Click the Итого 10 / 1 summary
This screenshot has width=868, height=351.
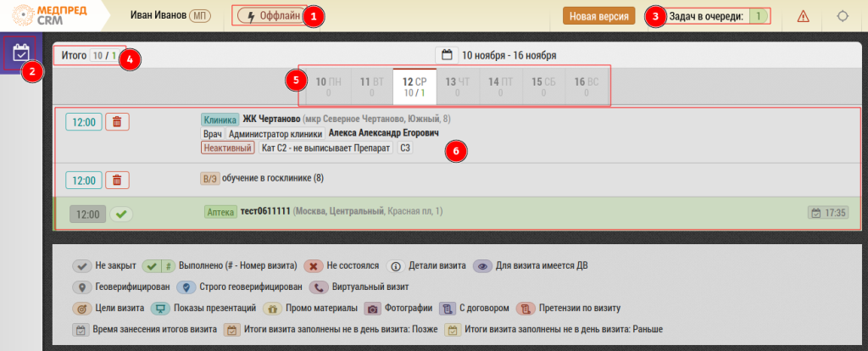[89, 55]
